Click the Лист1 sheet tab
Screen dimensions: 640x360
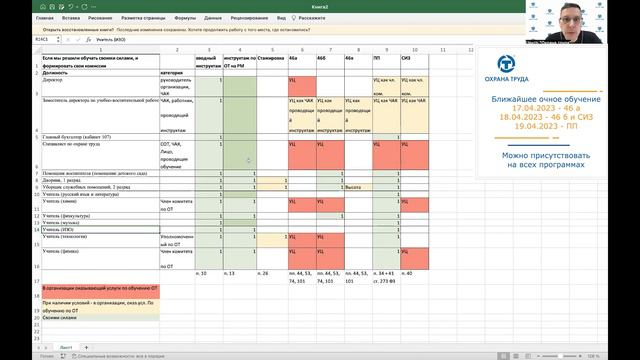[x=66, y=347]
